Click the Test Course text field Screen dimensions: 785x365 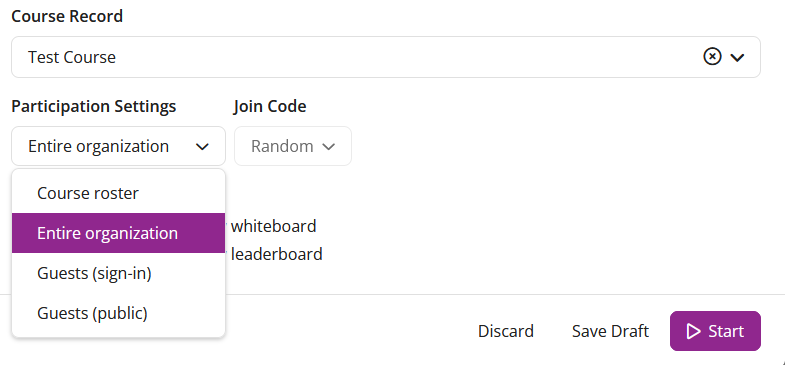coord(385,57)
